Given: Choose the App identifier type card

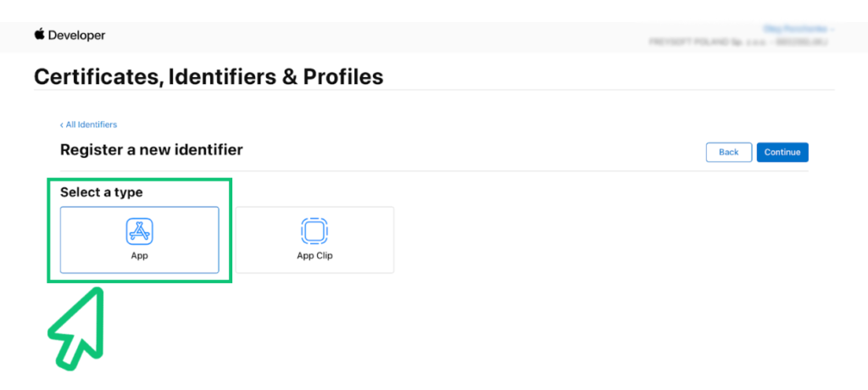Looking at the screenshot, I should 140,240.
